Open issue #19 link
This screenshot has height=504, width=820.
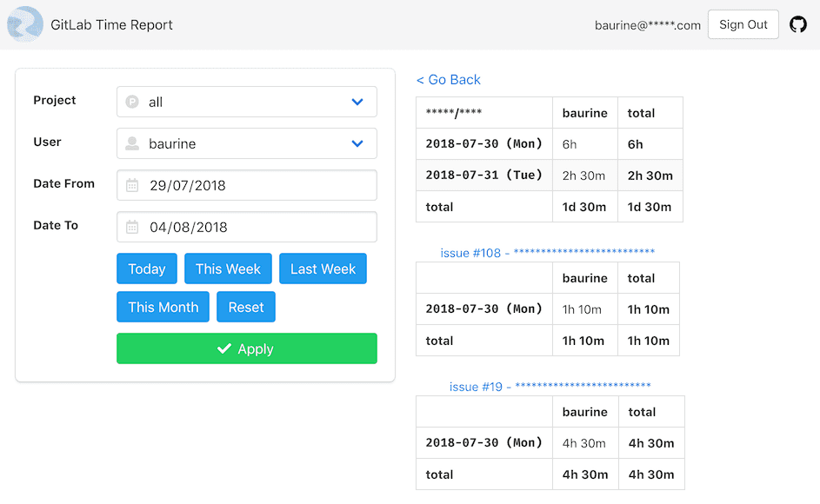[x=550, y=387]
